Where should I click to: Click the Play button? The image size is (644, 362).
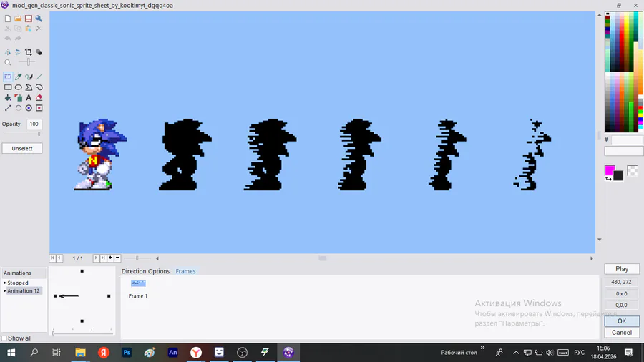point(622,269)
